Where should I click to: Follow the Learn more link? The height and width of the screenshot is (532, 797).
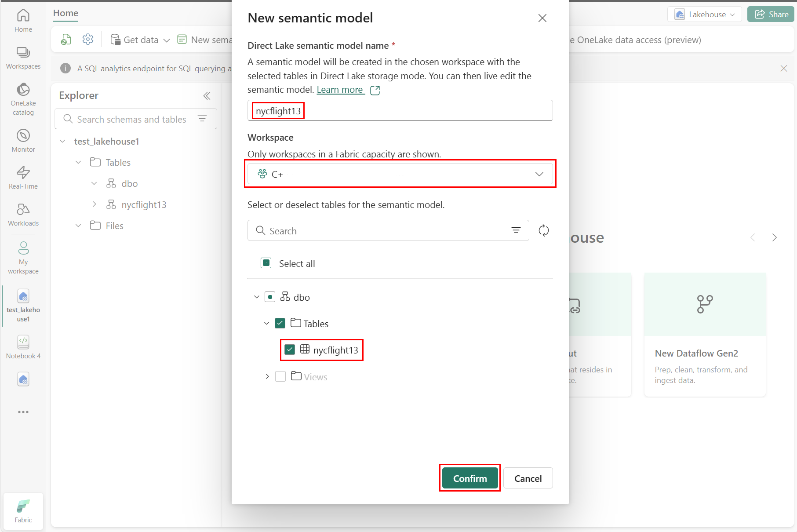pos(340,90)
